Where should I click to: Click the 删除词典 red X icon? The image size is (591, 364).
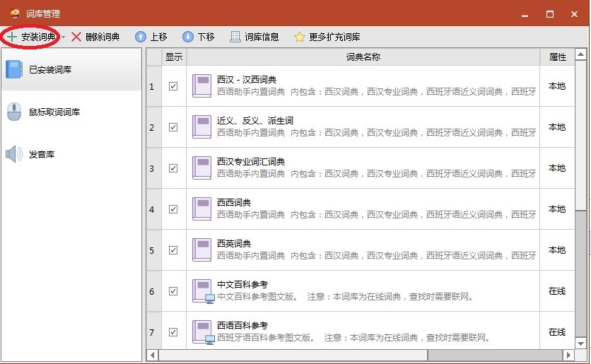point(76,37)
